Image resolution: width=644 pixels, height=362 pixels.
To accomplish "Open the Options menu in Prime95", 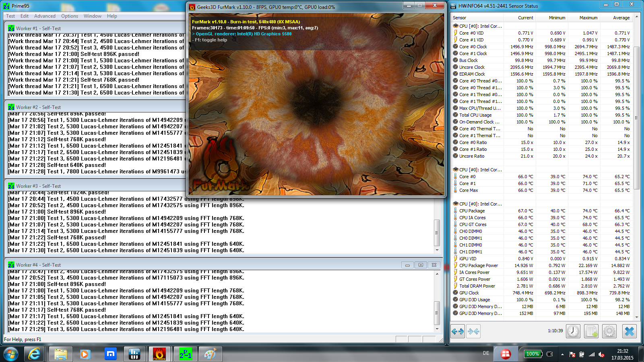I will click(70, 16).
